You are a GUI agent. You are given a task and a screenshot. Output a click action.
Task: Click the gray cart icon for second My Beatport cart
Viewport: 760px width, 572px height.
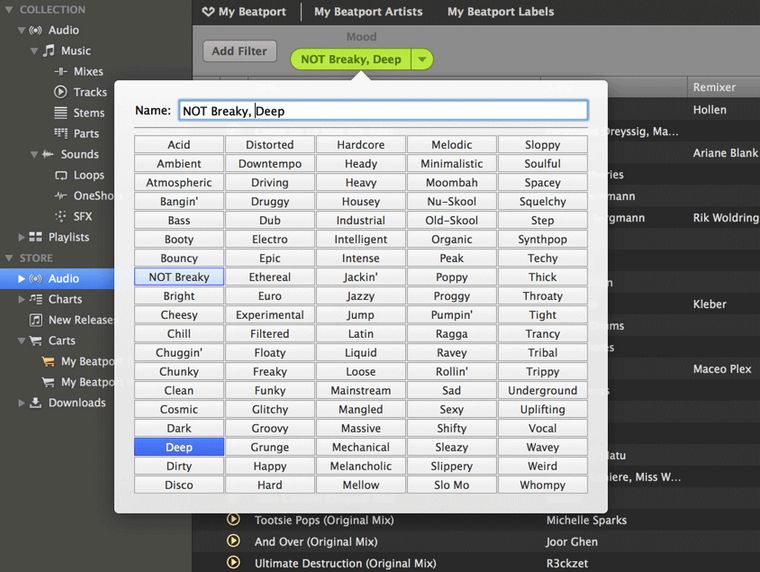coord(48,382)
